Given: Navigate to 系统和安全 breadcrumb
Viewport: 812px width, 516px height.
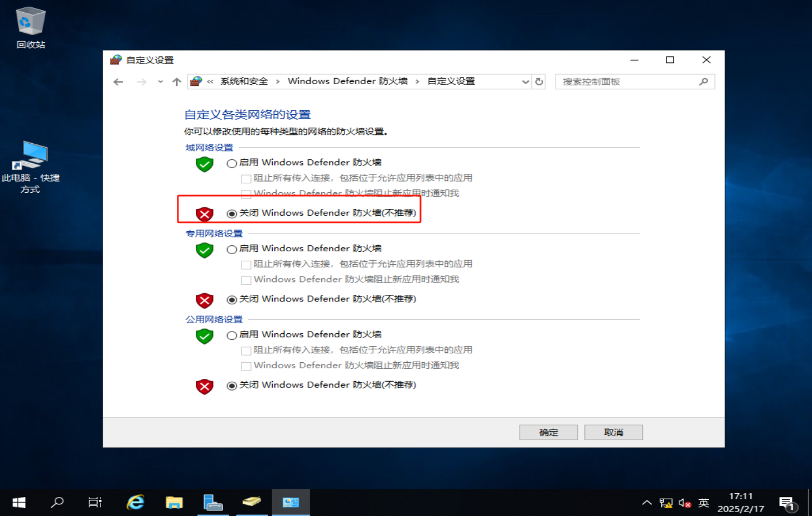Looking at the screenshot, I should coord(244,81).
